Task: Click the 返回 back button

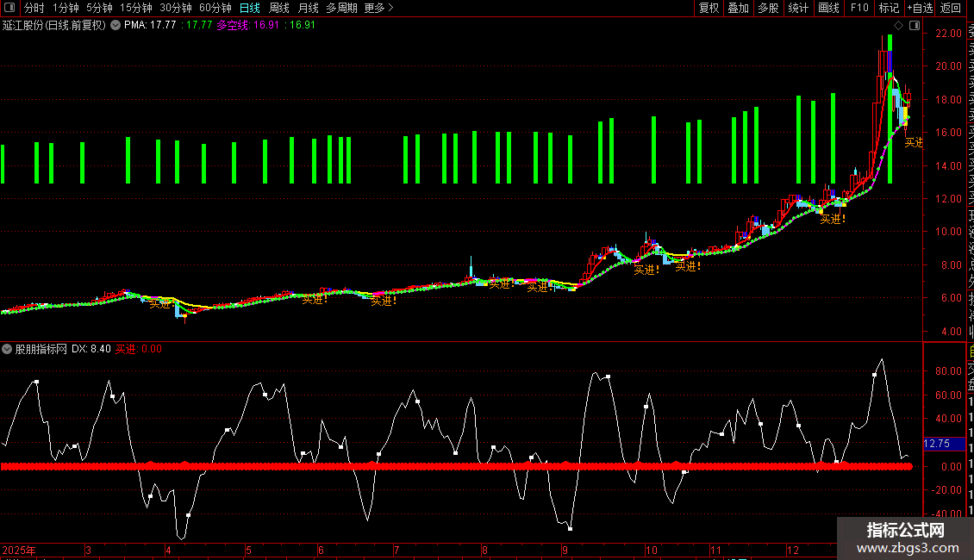Action: coord(951,8)
